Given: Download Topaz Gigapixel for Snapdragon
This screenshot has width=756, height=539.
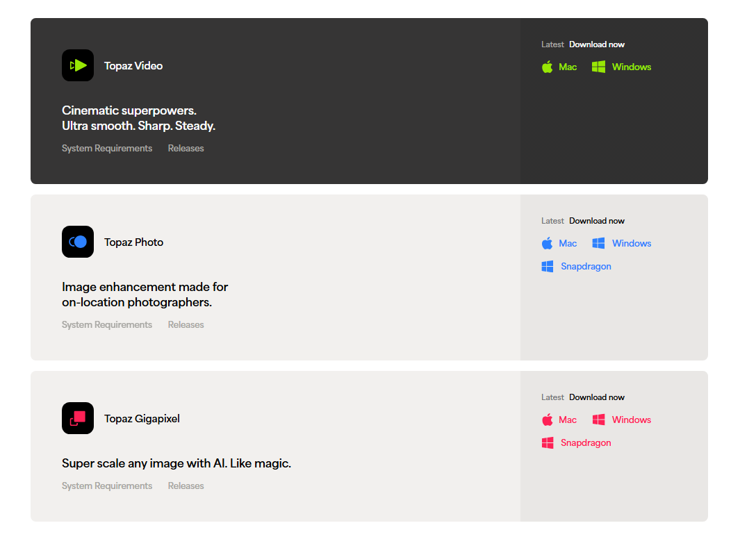Looking at the screenshot, I should 586,442.
